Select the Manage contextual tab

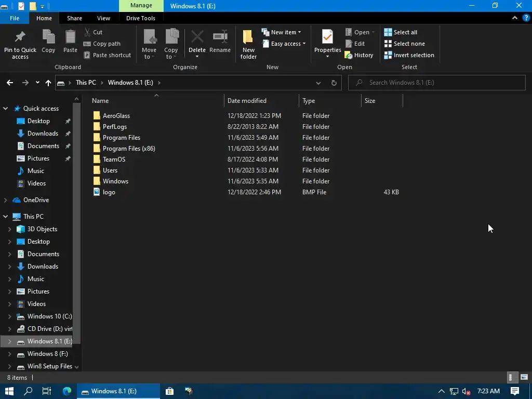pos(141,5)
